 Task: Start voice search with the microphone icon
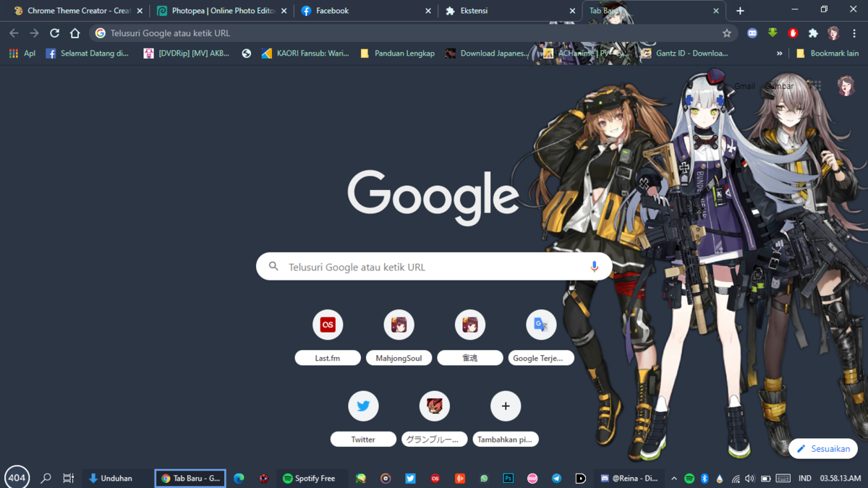click(x=594, y=267)
